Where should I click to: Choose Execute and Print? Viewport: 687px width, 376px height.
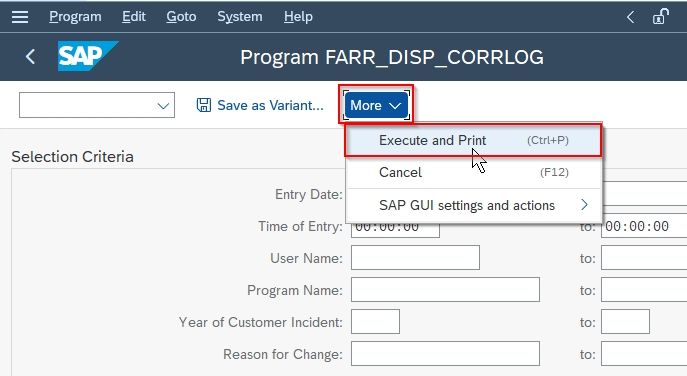[x=473, y=140]
